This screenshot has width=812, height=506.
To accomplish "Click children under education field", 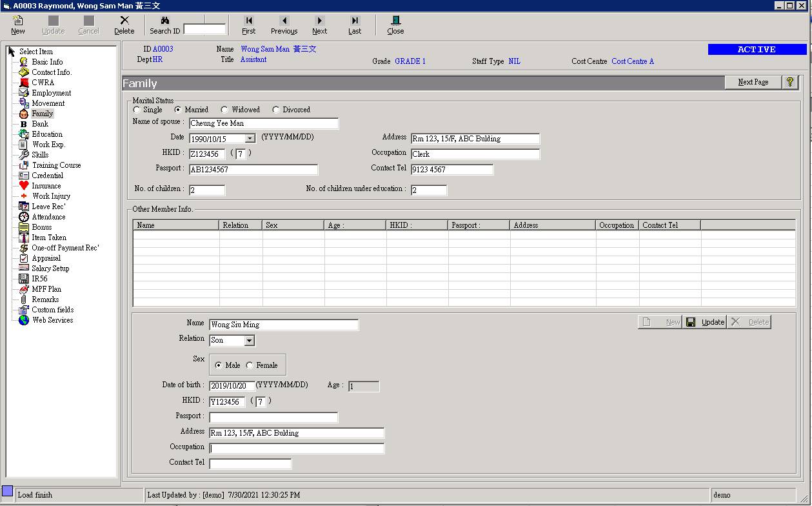I will [429, 190].
